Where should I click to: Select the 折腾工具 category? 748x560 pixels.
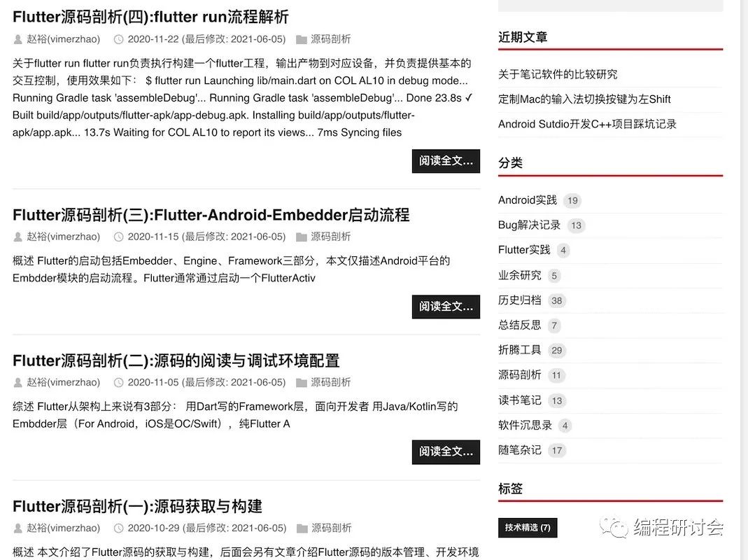[519, 350]
